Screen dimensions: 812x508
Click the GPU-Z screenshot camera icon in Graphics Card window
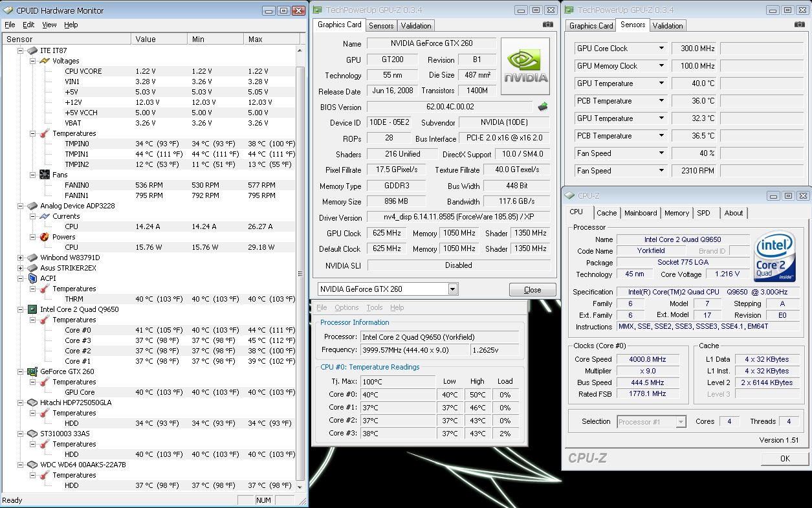(x=548, y=25)
